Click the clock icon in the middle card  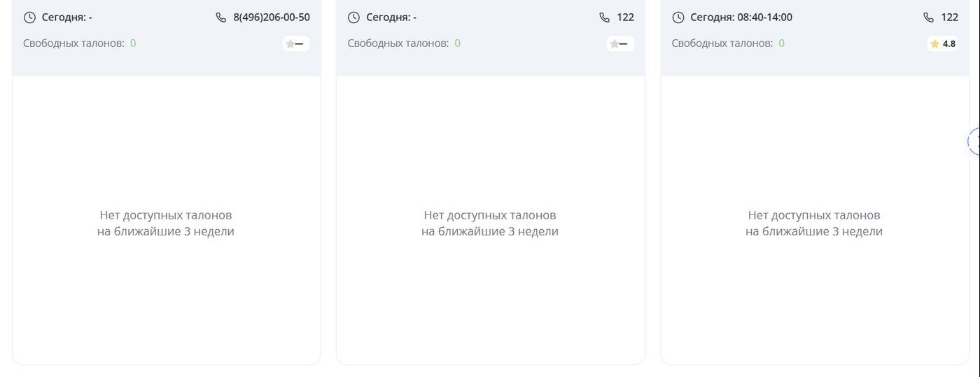coord(353,18)
